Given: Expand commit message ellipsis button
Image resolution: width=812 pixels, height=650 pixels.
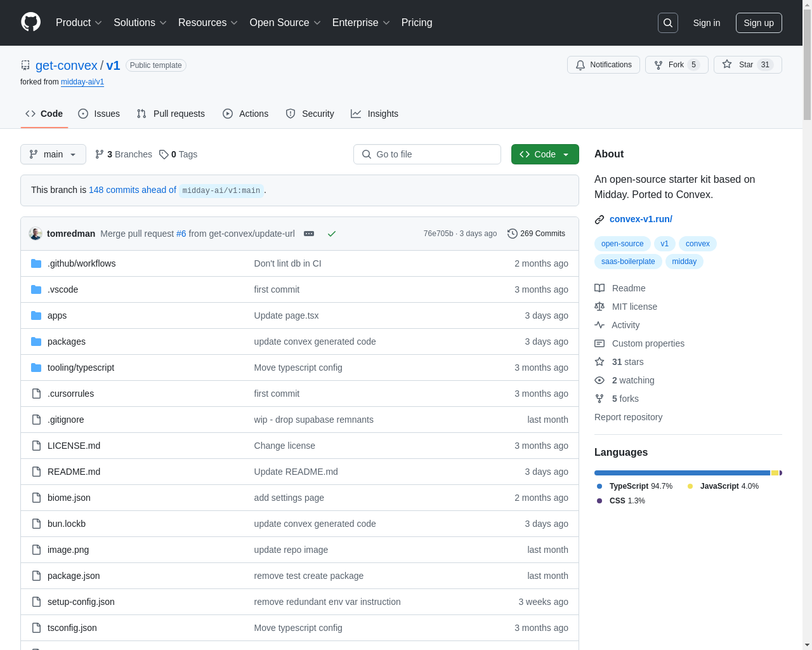Looking at the screenshot, I should click(x=309, y=234).
